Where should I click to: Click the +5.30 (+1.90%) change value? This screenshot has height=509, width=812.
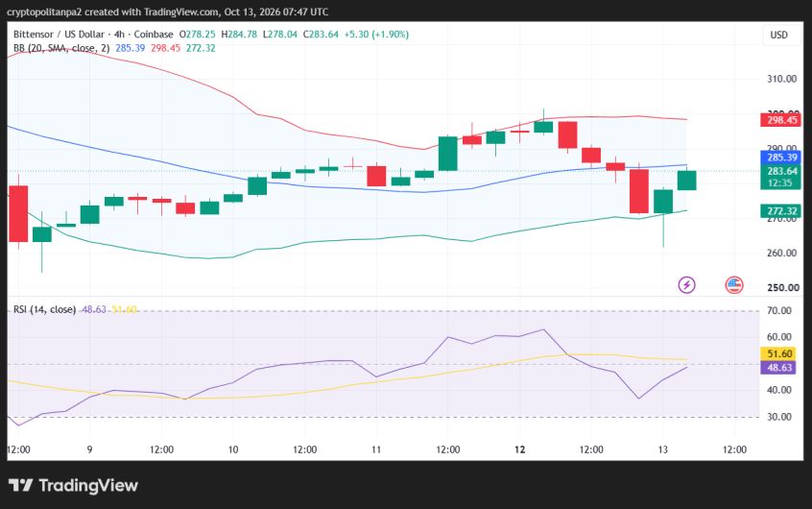point(376,35)
